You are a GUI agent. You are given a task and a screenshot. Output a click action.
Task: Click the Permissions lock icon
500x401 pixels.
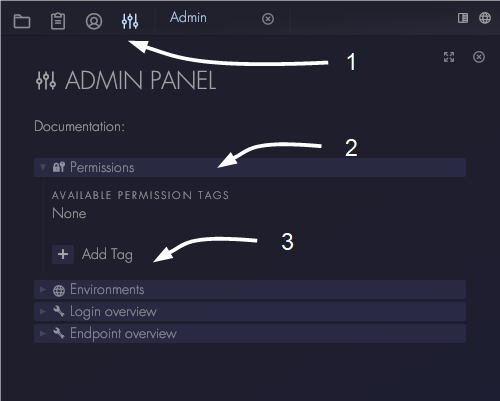(x=59, y=167)
